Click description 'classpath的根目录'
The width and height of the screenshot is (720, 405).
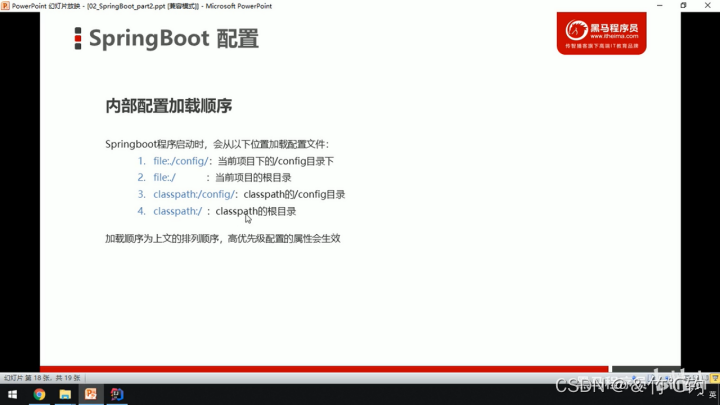(256, 211)
